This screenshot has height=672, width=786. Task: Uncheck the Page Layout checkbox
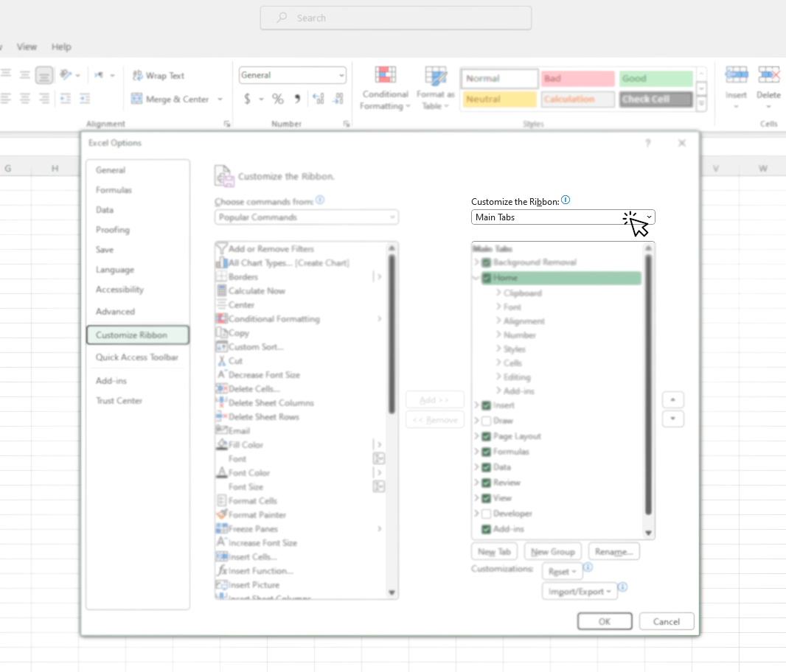[x=486, y=436]
